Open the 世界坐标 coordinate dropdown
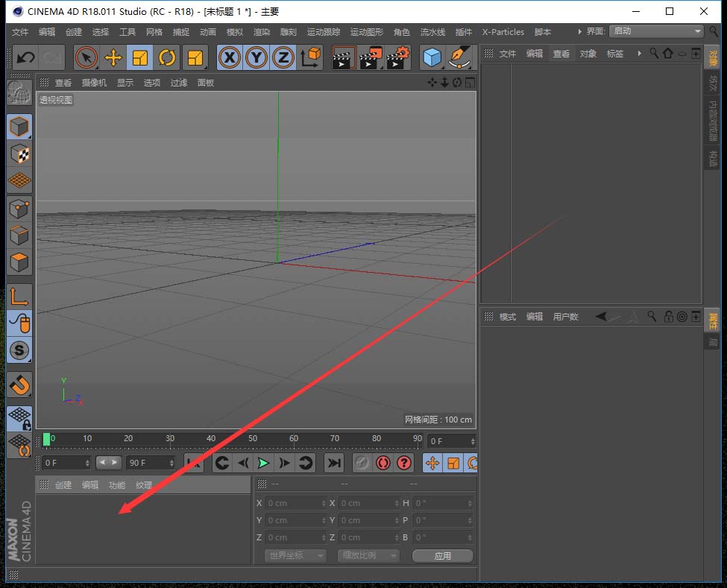The image size is (727, 588). [x=295, y=555]
